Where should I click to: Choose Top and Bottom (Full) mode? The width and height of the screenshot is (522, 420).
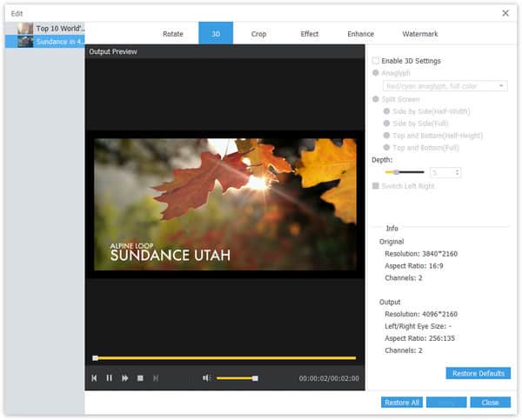(386, 148)
